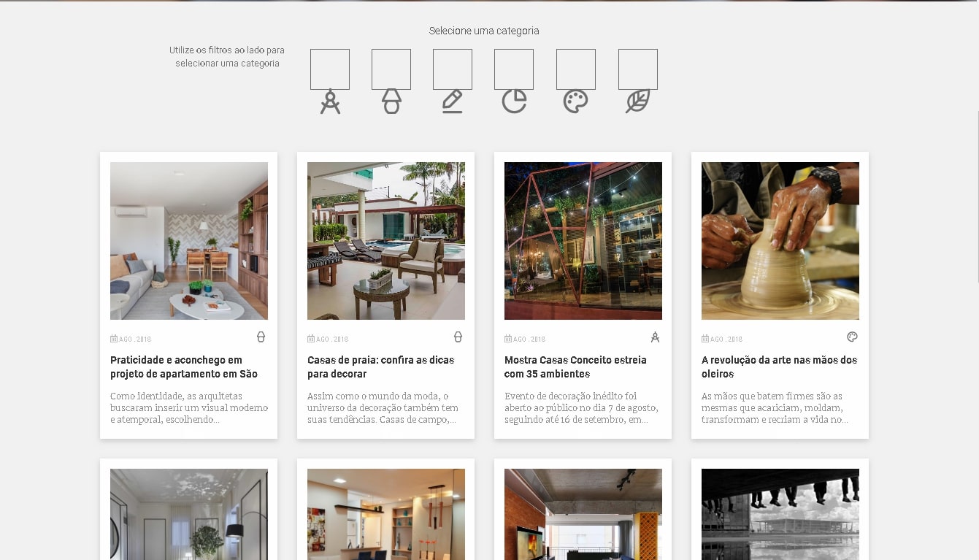Select the lamp decoration category icon
Viewport: 979px width, 560px height.
point(391,102)
